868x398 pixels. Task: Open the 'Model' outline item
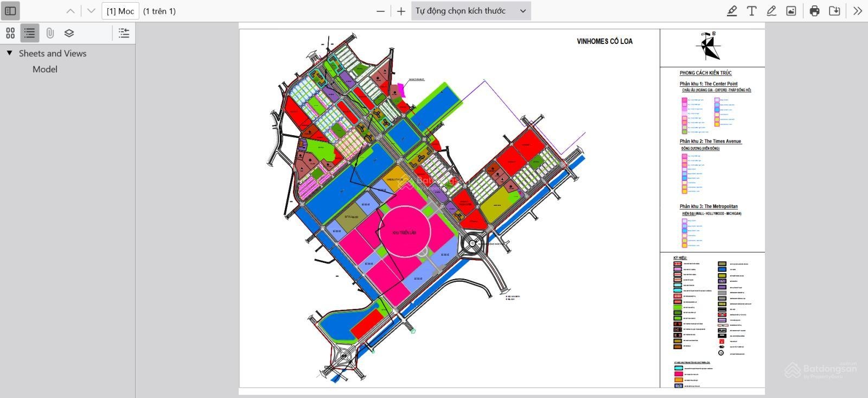pos(45,69)
